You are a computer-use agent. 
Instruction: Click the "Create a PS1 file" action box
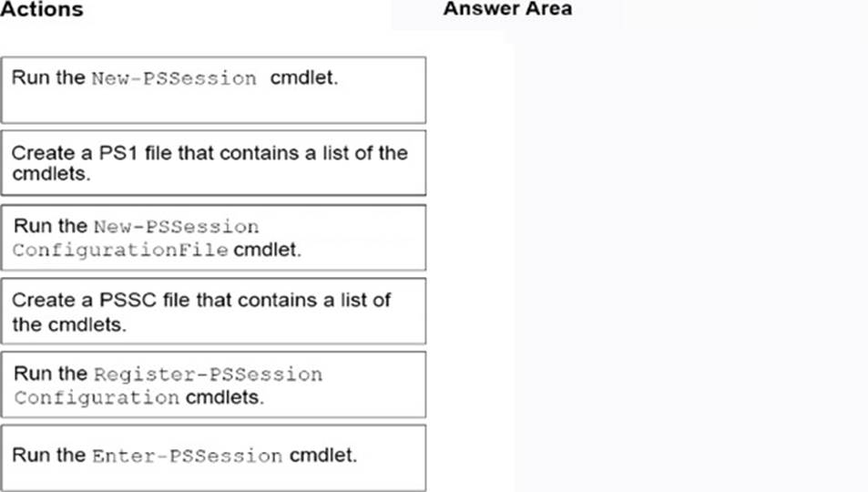(x=213, y=163)
